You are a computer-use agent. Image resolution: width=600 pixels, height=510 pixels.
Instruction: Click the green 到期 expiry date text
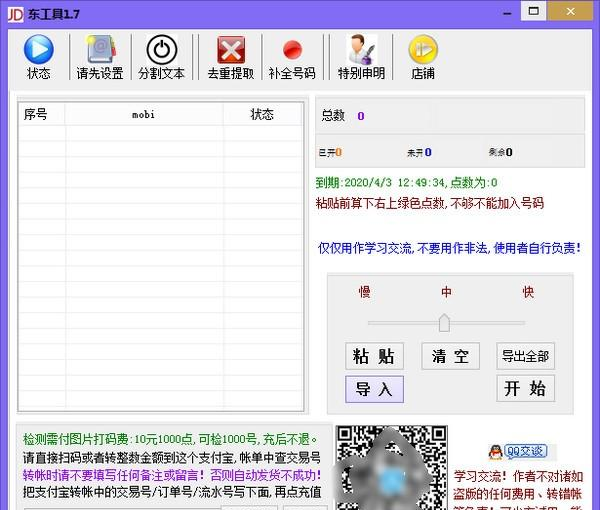[x=406, y=182]
